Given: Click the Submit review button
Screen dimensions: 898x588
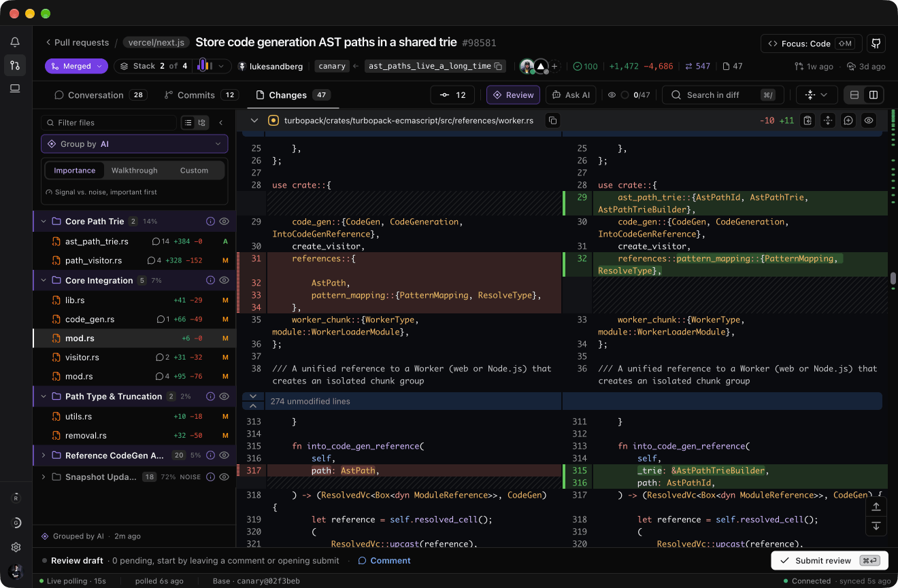Looking at the screenshot, I should point(829,561).
